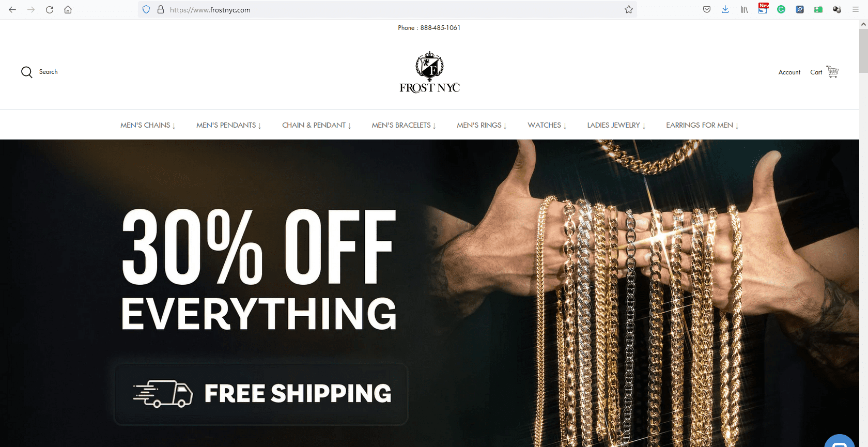Open the shopping cart icon
Screen dimensions: 868x447
832,72
